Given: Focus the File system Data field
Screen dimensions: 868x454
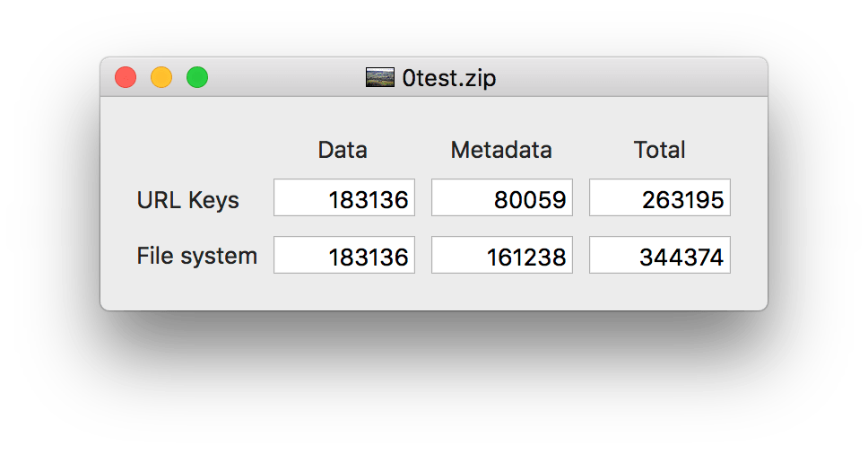Looking at the screenshot, I should point(344,256).
